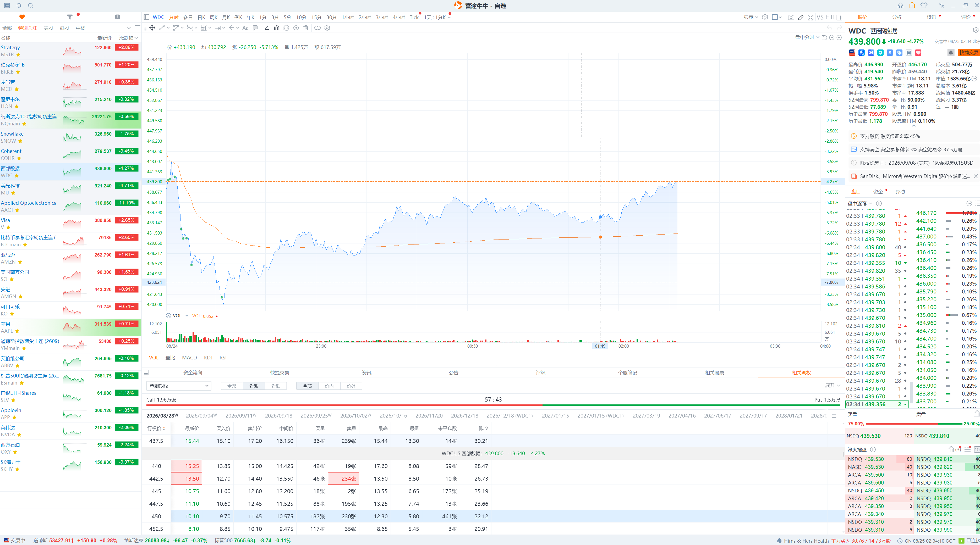The width and height of the screenshot is (980, 545).
Task: Open customer service headphones icon
Action: 900,5
